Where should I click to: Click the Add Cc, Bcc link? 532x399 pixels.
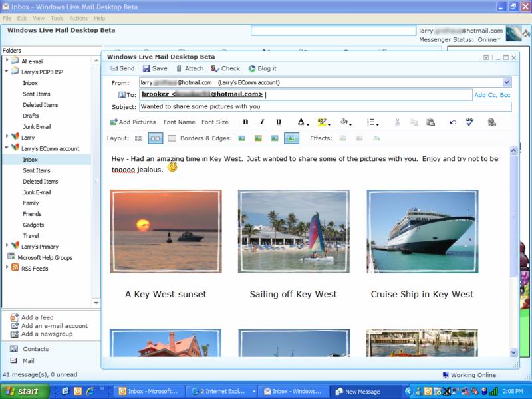pyautogui.click(x=492, y=95)
